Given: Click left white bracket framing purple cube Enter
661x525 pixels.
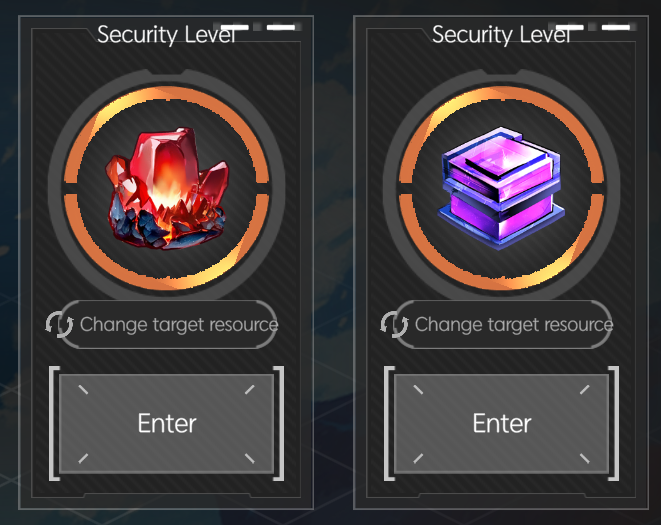Looking at the screenshot, I should point(389,423).
